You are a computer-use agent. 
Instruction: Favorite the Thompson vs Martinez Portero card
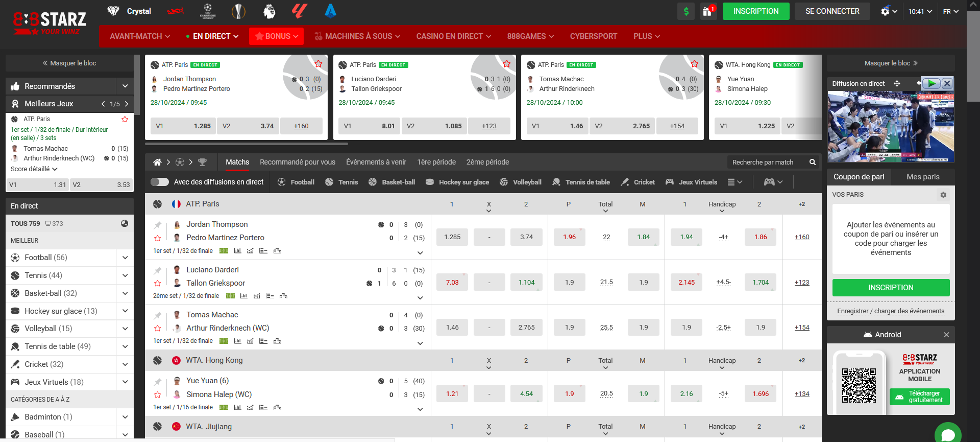point(318,64)
